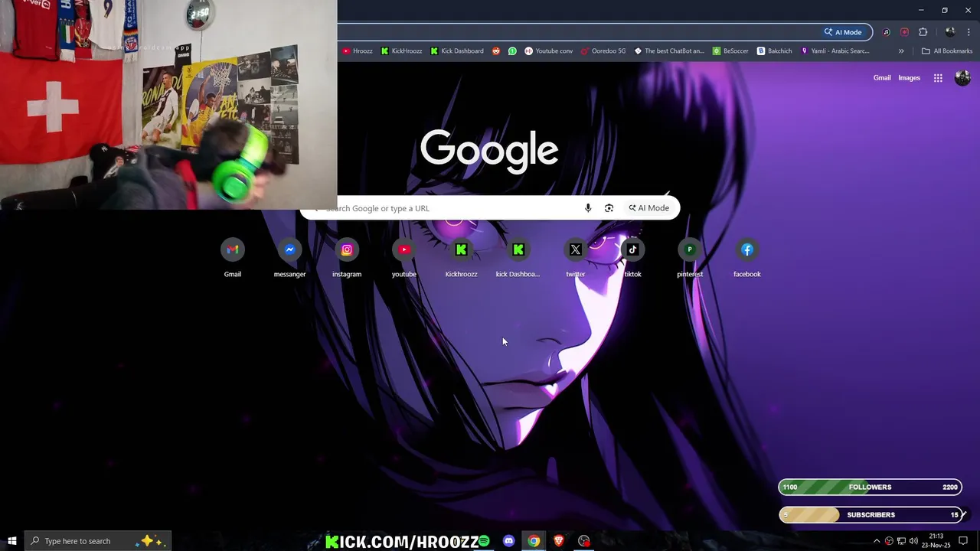Image resolution: width=980 pixels, height=551 pixels.
Task: Open the pinterest shortcut tile
Action: pyautogui.click(x=690, y=258)
